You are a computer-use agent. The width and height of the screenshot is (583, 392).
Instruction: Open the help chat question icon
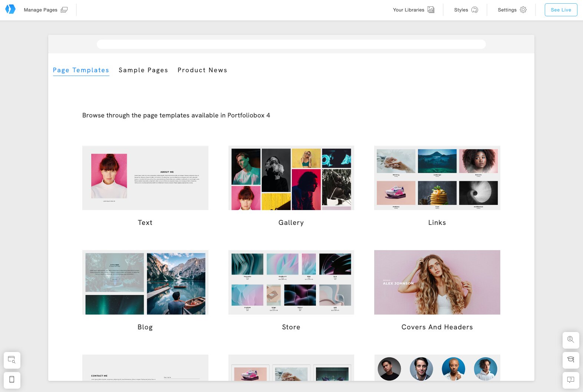point(571,380)
